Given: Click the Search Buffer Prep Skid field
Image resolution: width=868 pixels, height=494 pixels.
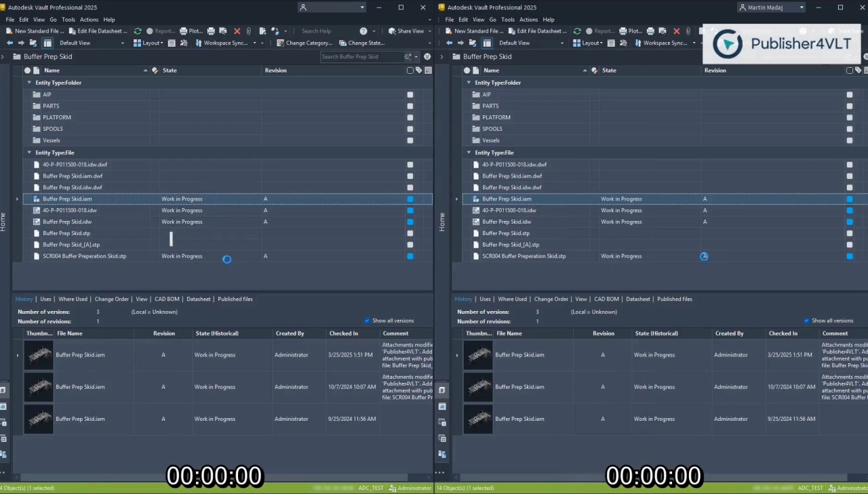Looking at the screenshot, I should point(362,57).
